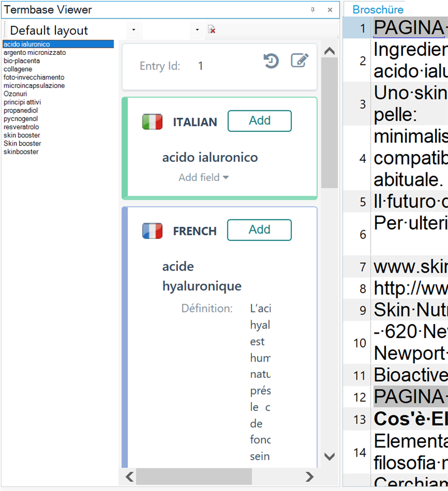Select capitalized 'Skin booster' term
Image resolution: width=448 pixels, height=491 pixels.
[x=22, y=143]
